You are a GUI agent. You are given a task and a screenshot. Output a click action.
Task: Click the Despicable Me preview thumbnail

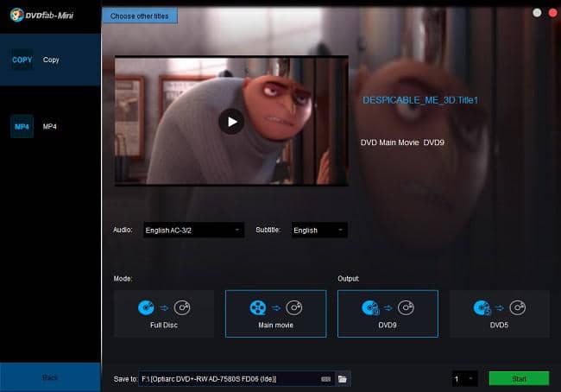(x=231, y=121)
